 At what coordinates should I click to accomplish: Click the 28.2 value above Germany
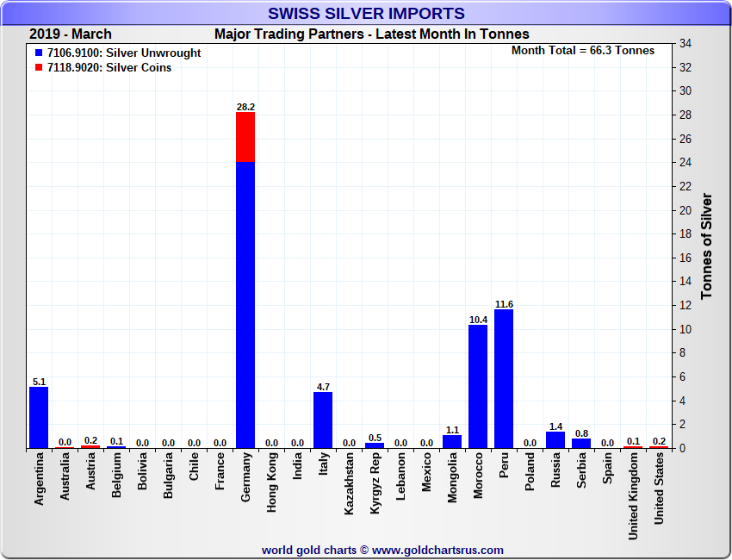coord(245,107)
